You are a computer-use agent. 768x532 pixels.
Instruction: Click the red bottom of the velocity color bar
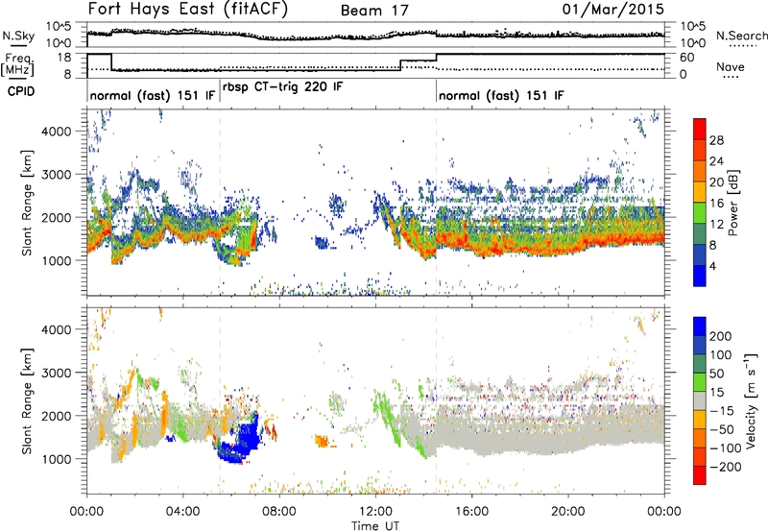pyautogui.click(x=700, y=475)
